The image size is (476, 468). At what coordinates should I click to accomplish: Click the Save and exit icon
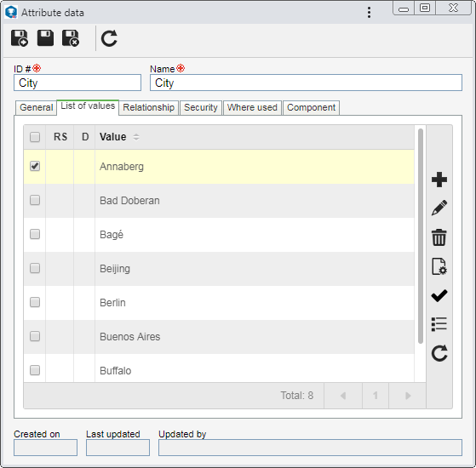[x=71, y=38]
